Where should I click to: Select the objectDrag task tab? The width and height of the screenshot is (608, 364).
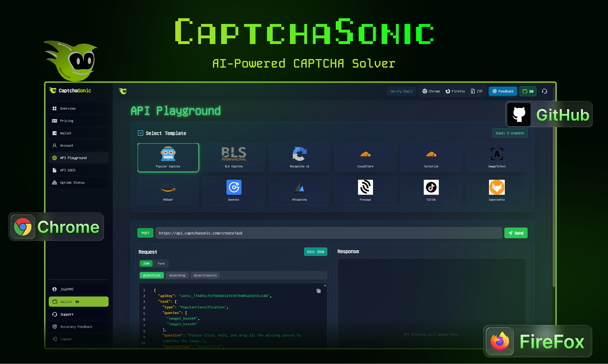point(177,276)
